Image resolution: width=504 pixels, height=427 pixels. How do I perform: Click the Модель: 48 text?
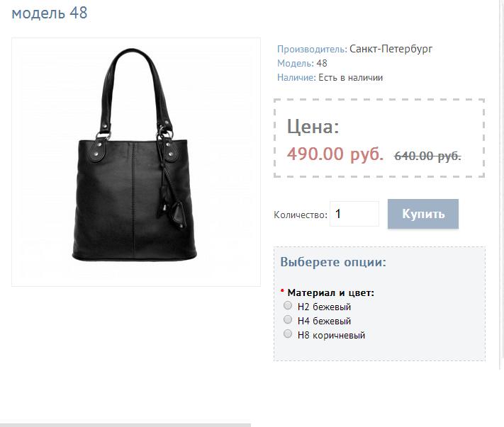(x=302, y=63)
